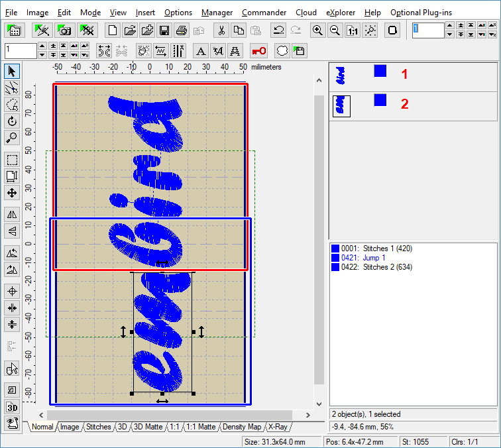Switch to the Density Map tab
The height and width of the screenshot is (448, 501).
coord(242,427)
